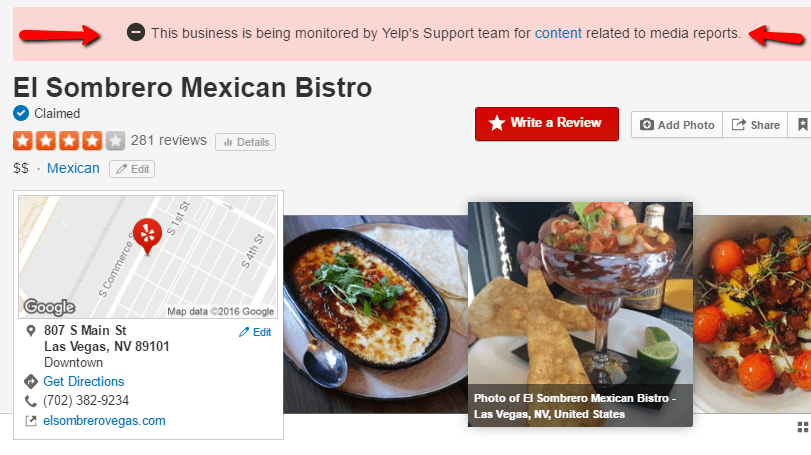The height and width of the screenshot is (455, 811).
Task: Click the orange star rating
Action: coord(69,141)
